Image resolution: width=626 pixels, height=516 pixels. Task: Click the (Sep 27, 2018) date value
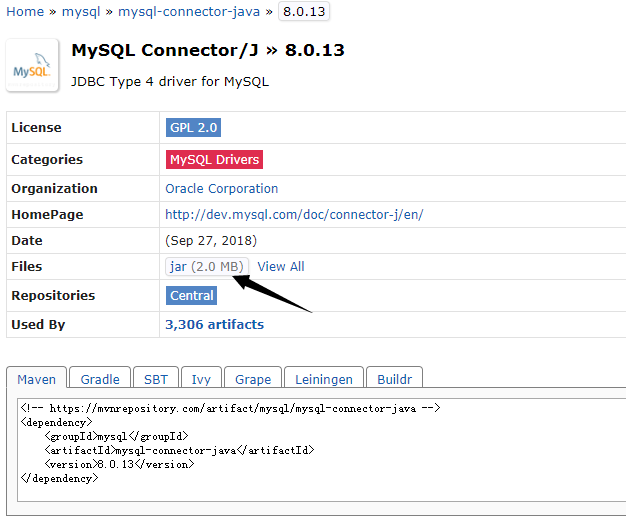[x=211, y=240]
